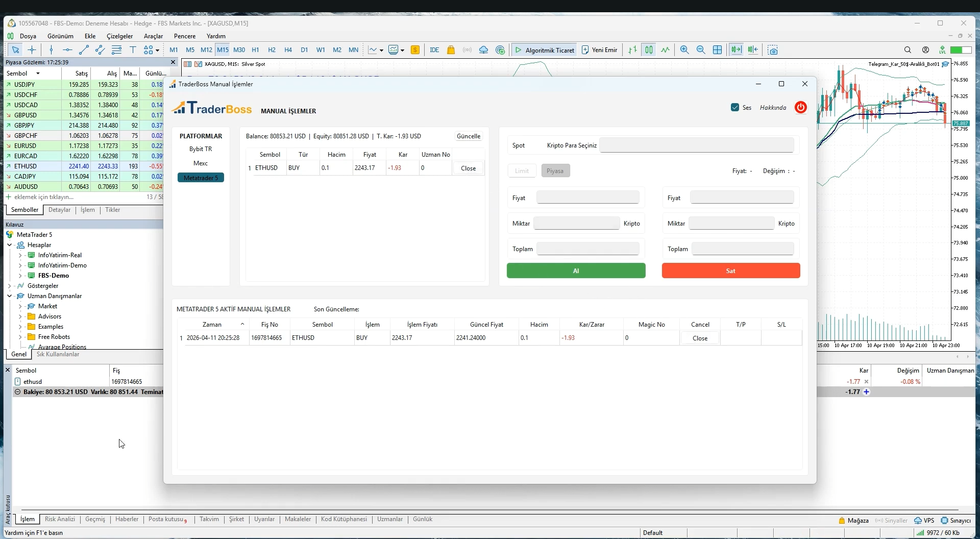Select the Piyasa order type
The width and height of the screenshot is (980, 539).
(555, 170)
